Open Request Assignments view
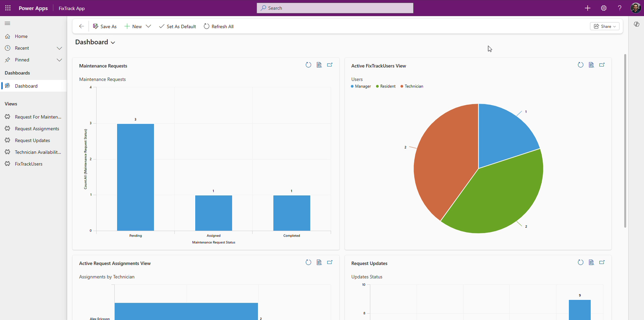The height and width of the screenshot is (320, 644). (37, 129)
